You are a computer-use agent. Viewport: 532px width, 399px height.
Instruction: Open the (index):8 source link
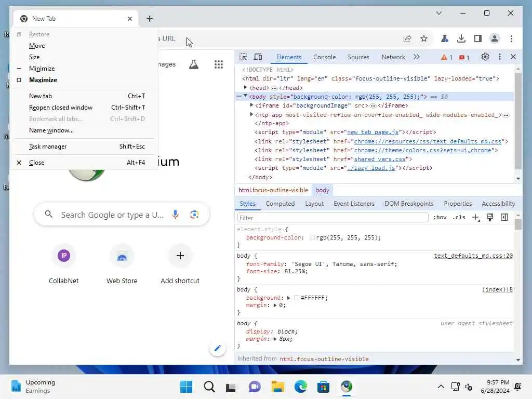point(497,289)
